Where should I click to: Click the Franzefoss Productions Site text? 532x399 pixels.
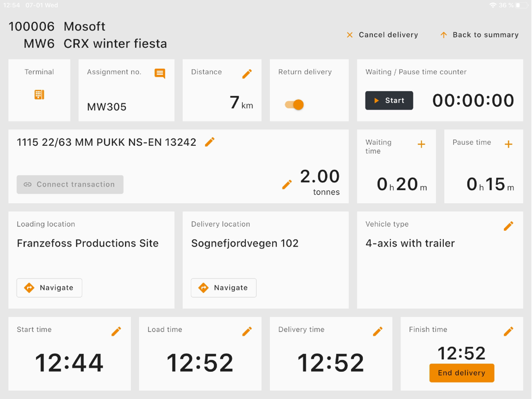pyautogui.click(x=88, y=243)
